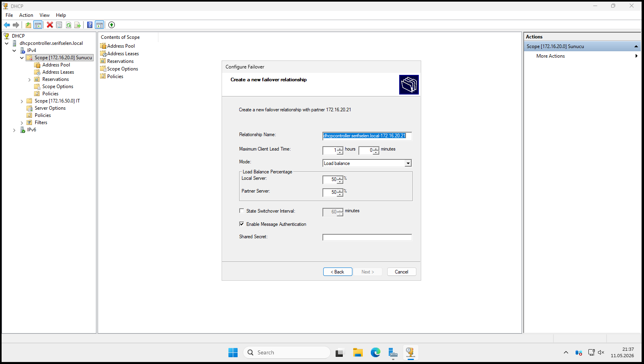Click the Up One Level folder icon
The width and height of the screenshot is (644, 364).
pyautogui.click(x=28, y=25)
